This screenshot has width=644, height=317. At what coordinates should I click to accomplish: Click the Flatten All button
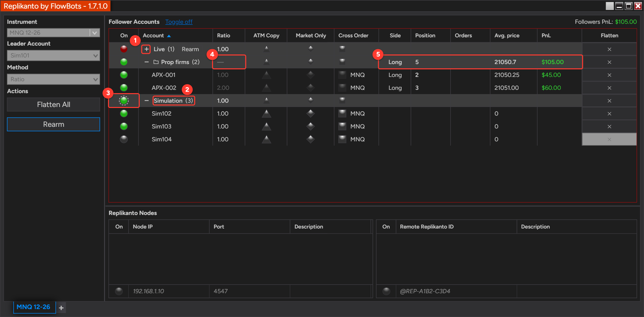point(54,105)
